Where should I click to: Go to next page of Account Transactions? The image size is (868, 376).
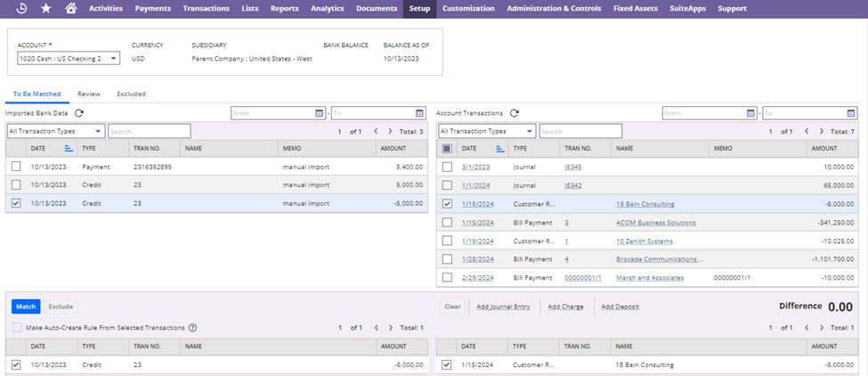821,131
